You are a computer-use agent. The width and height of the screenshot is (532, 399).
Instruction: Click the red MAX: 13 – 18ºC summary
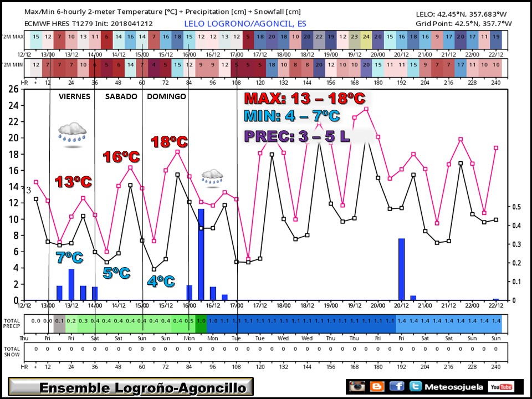pos(305,98)
